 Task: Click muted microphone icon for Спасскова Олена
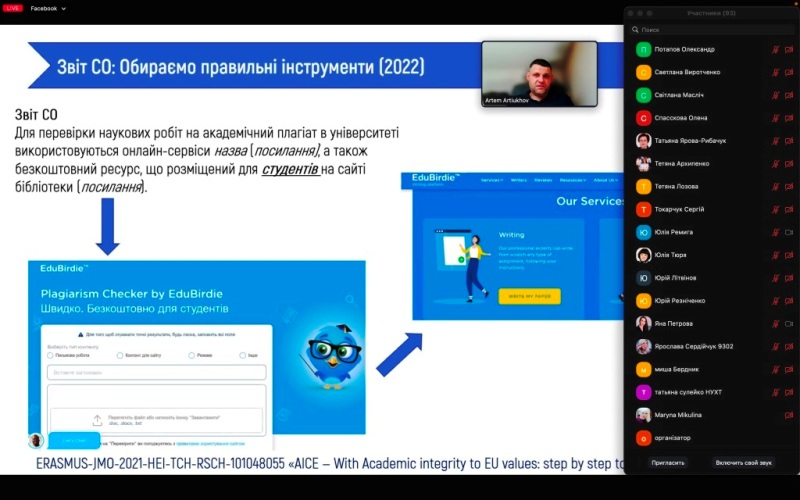tap(775, 118)
